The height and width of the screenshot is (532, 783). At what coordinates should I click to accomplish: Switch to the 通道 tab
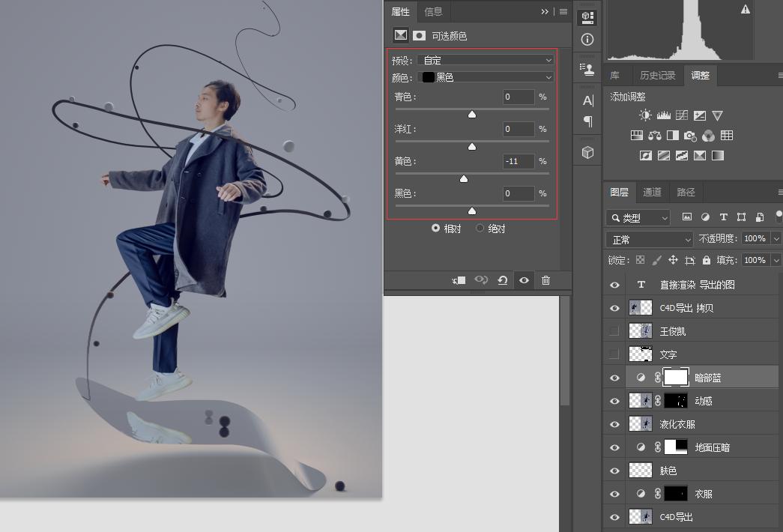652,192
